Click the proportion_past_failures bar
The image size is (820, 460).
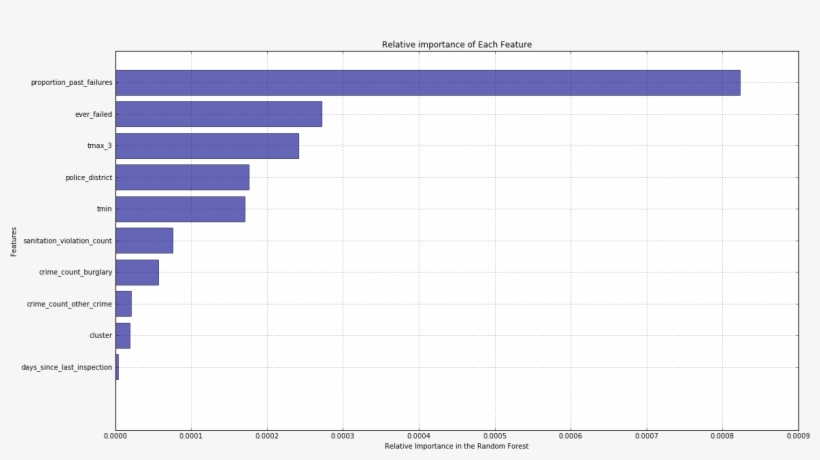(427, 83)
